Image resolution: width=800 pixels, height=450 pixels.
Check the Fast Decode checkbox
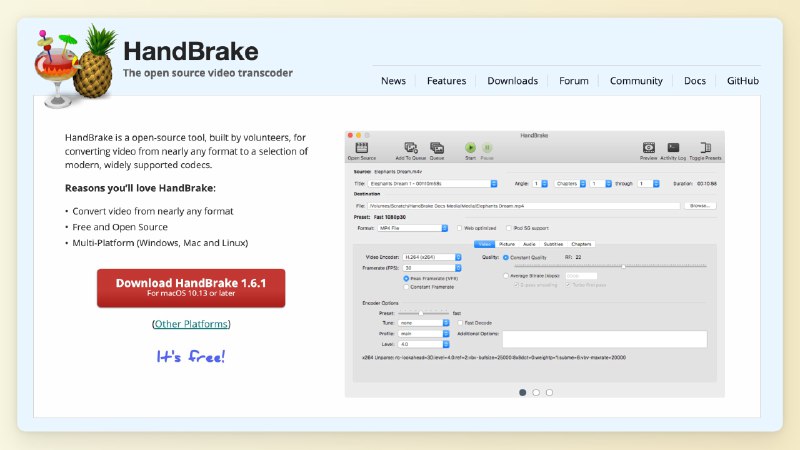459,323
